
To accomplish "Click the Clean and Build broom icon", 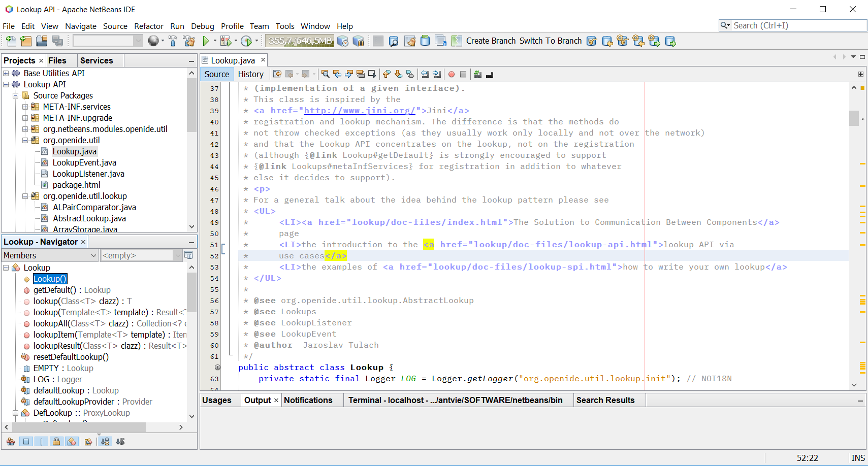I will pos(189,41).
